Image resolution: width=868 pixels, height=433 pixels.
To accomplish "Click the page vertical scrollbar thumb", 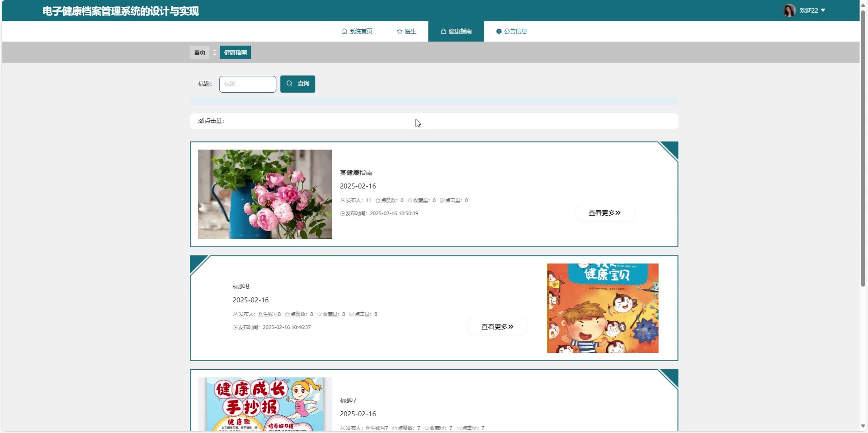I will (x=863, y=148).
